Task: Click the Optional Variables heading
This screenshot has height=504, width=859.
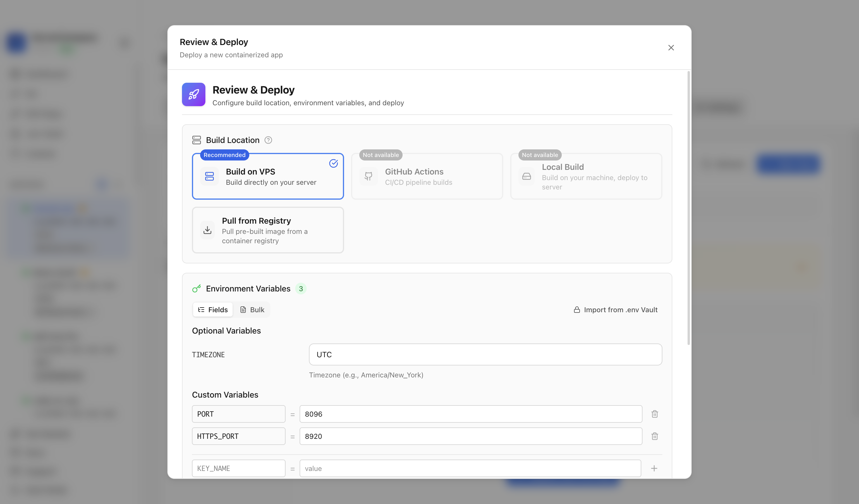Action: [226, 331]
